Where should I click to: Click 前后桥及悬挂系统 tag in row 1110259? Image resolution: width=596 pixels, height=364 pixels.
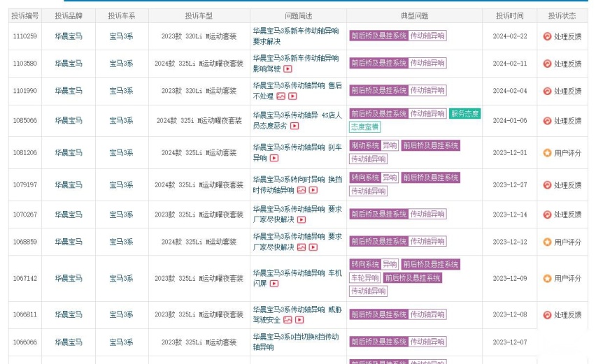[379, 36]
